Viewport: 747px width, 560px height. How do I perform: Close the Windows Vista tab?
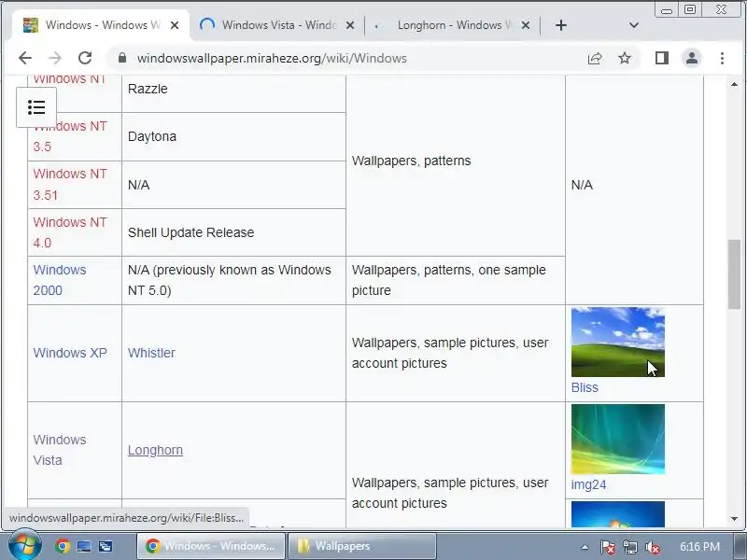pyautogui.click(x=349, y=25)
